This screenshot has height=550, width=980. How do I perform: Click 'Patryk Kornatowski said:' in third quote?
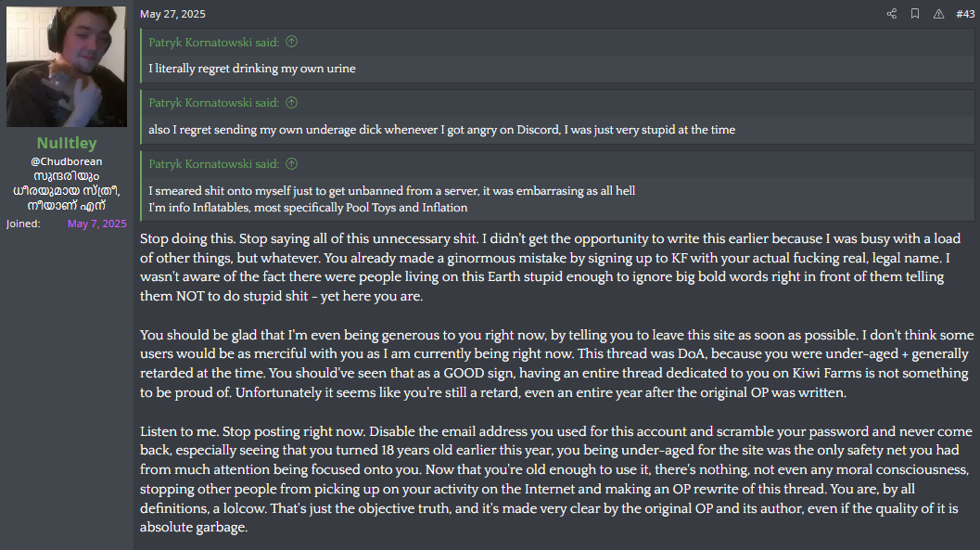point(213,164)
